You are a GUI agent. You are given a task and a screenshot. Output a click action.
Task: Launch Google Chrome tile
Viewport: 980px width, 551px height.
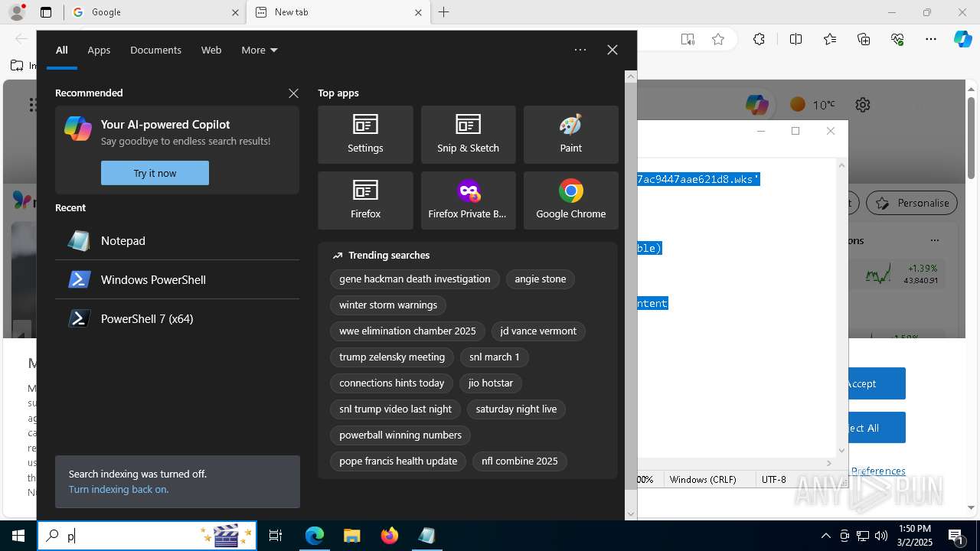click(570, 201)
